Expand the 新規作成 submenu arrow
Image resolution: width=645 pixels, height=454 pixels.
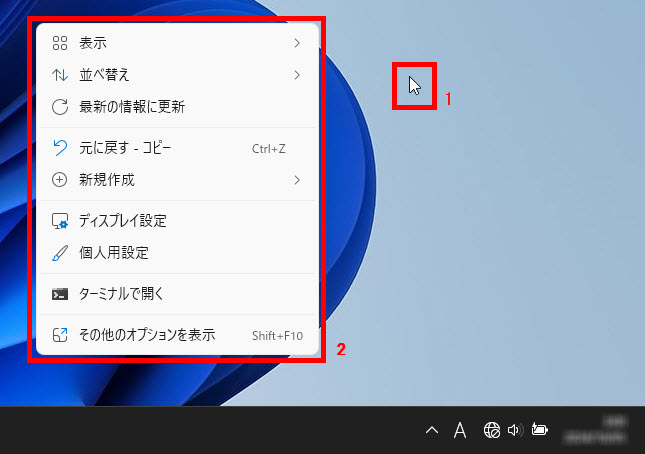click(x=297, y=180)
